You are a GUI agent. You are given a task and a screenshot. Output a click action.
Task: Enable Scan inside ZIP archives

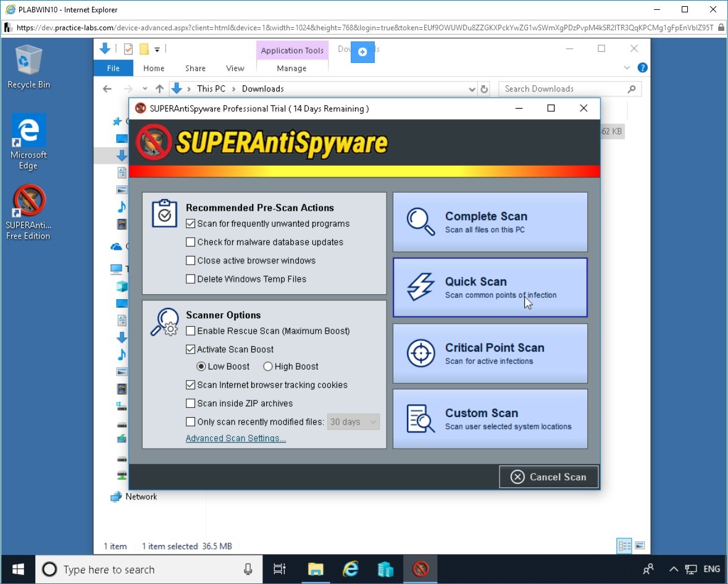point(190,404)
